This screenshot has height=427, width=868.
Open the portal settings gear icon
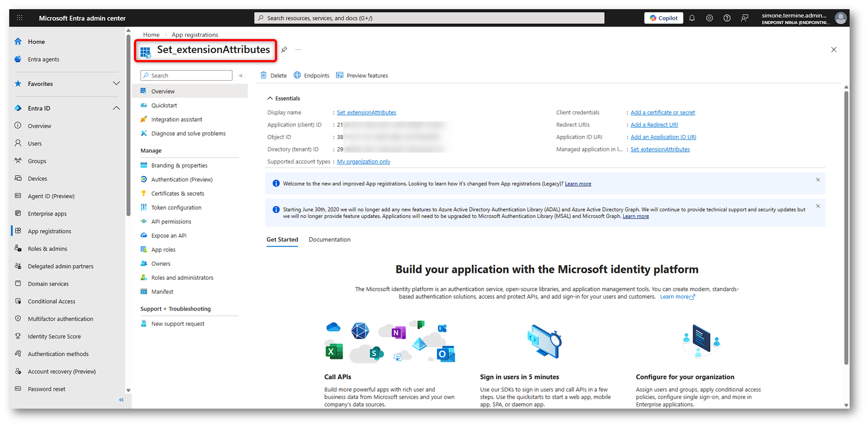(x=709, y=18)
